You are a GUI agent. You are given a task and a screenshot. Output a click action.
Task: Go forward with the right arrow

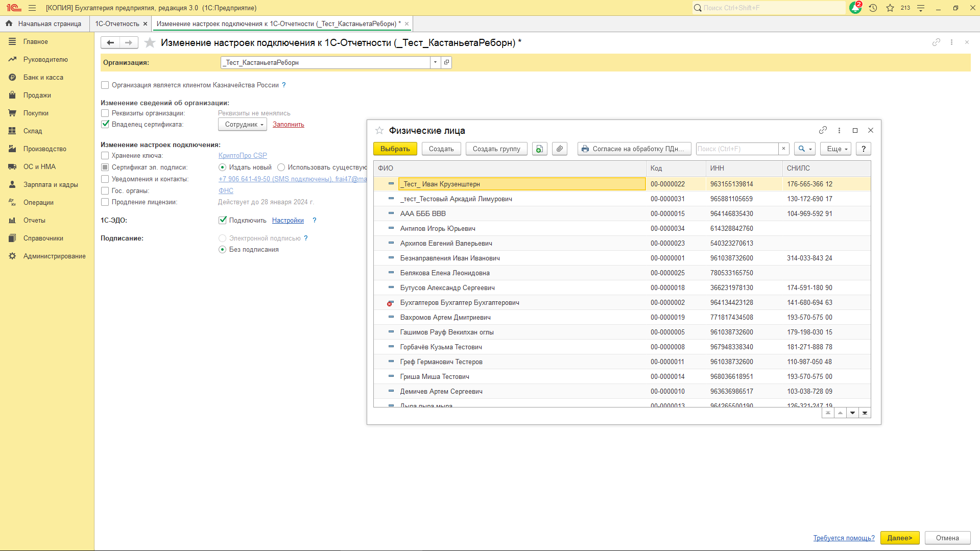(x=129, y=42)
